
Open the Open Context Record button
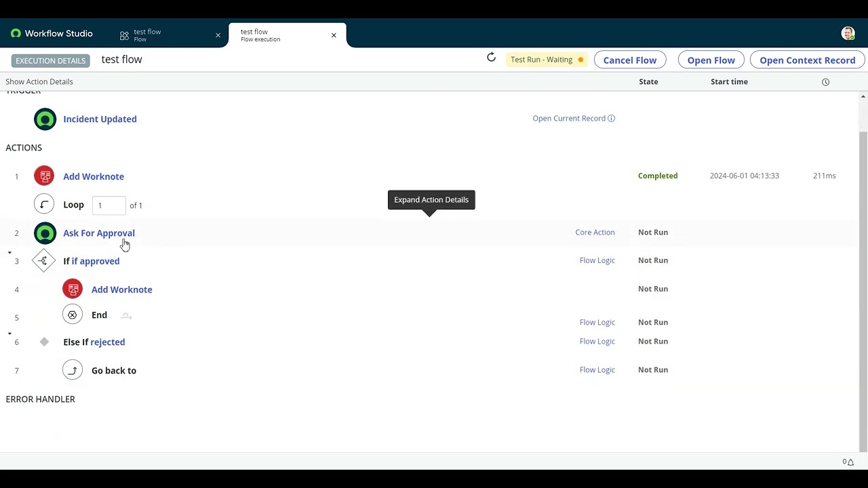pos(807,60)
